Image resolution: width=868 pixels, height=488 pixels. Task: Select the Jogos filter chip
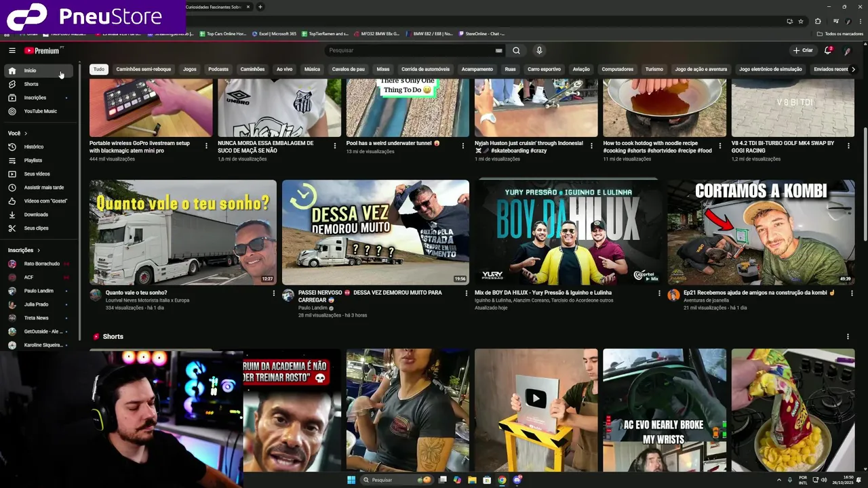point(190,69)
